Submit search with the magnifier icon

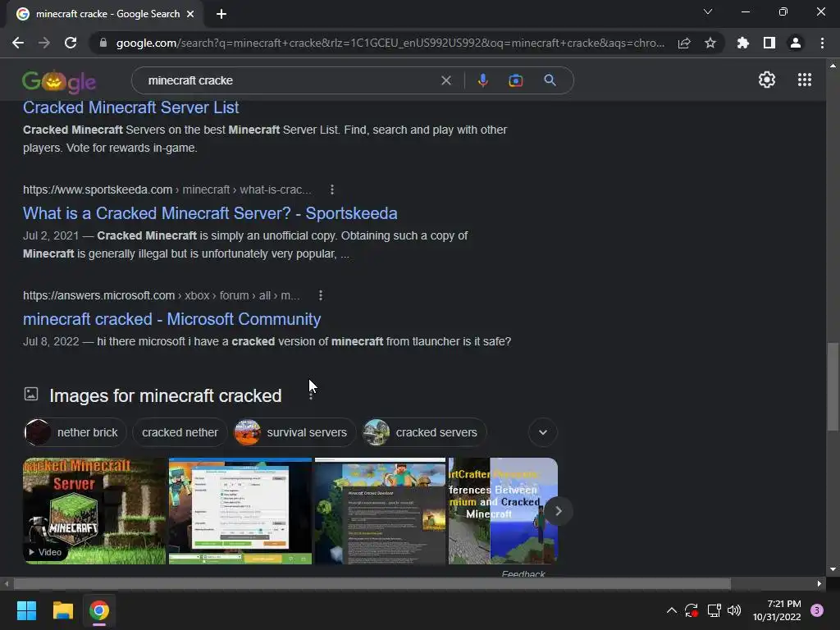tap(550, 81)
